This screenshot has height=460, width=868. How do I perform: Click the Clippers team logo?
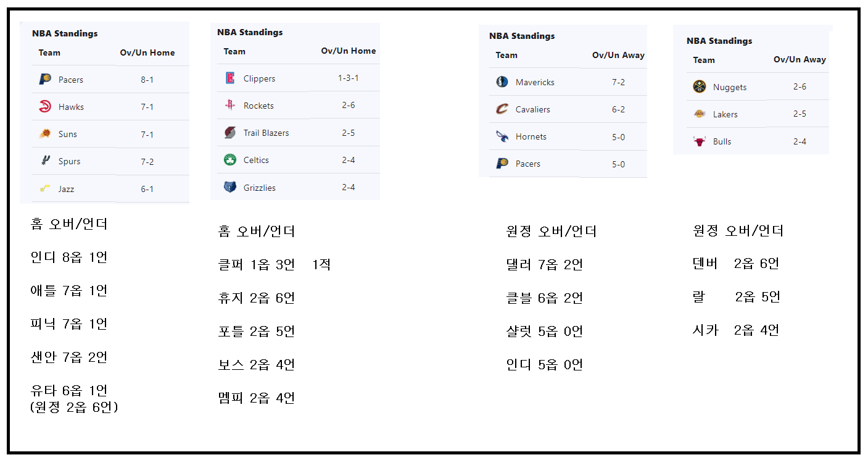click(230, 78)
